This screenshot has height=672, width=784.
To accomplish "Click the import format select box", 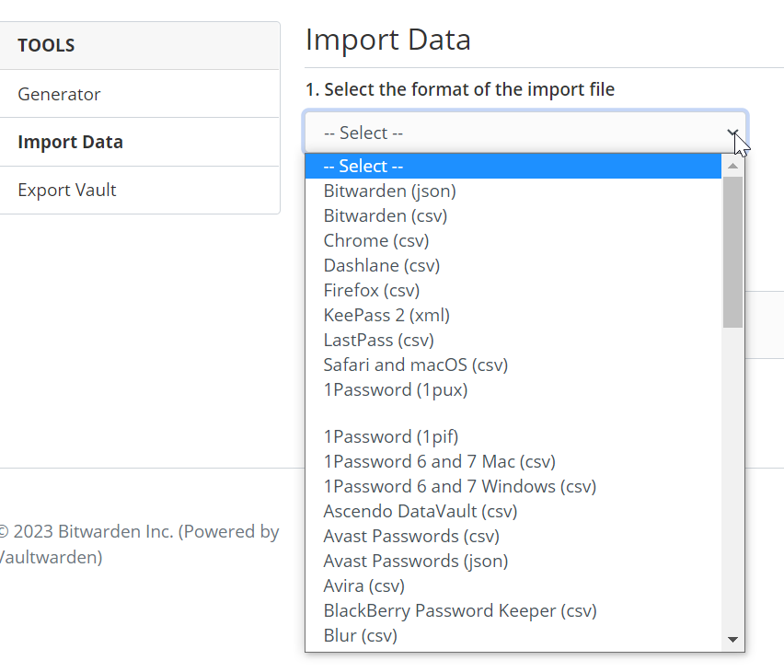I will (x=515, y=133).
